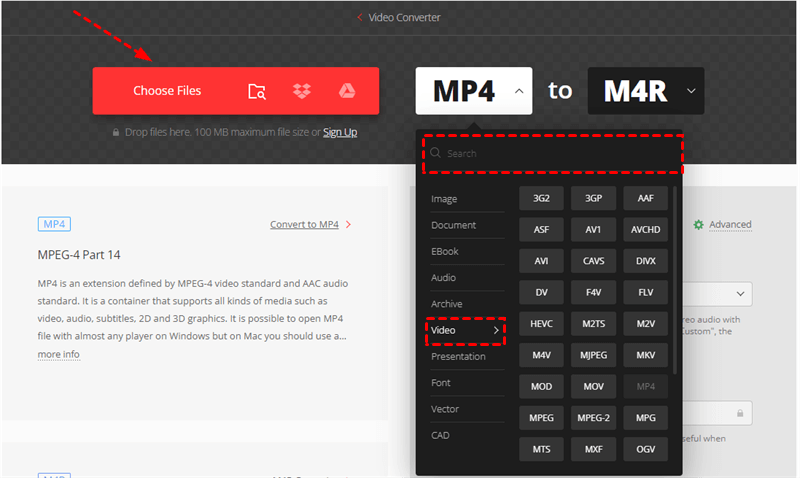Click into the format Search field
This screenshot has width=800, height=478.
560,153
